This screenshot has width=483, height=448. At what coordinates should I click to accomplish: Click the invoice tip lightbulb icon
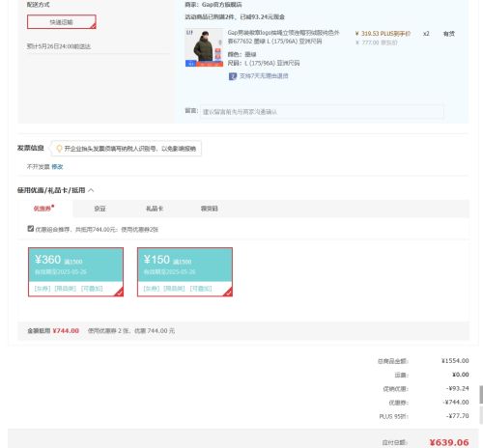tap(59, 149)
